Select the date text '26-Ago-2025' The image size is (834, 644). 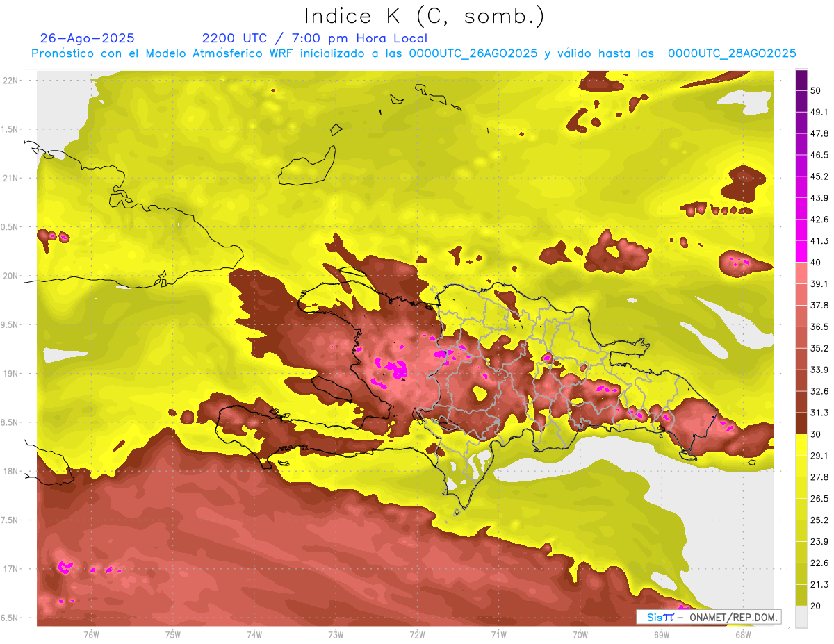tap(88, 38)
